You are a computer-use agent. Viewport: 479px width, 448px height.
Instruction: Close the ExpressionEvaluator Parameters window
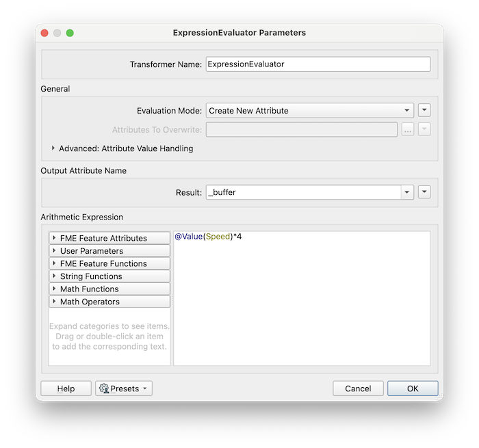point(44,33)
